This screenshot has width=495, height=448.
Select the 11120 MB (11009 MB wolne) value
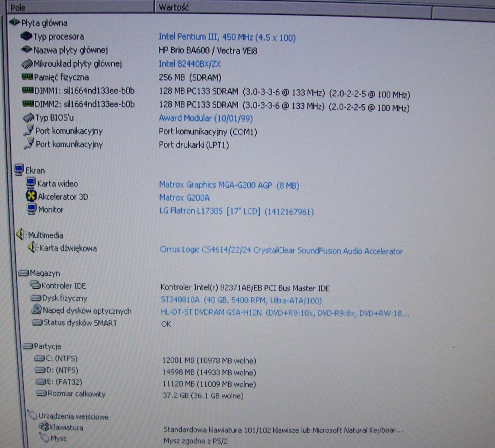[209, 384]
